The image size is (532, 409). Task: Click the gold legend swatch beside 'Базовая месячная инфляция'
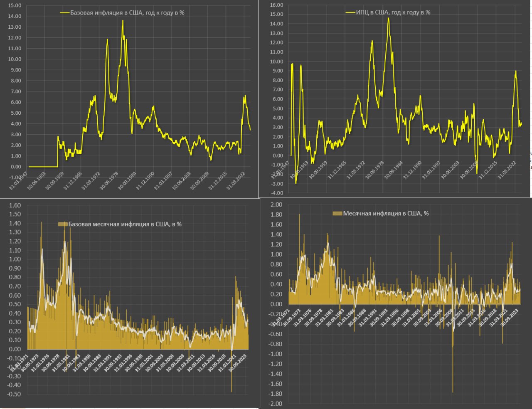click(x=62, y=224)
